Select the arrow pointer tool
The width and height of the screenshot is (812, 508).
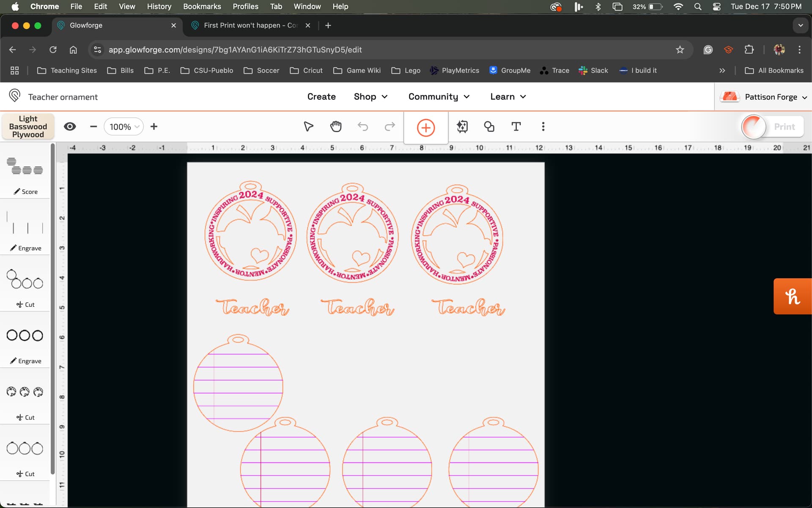click(308, 127)
